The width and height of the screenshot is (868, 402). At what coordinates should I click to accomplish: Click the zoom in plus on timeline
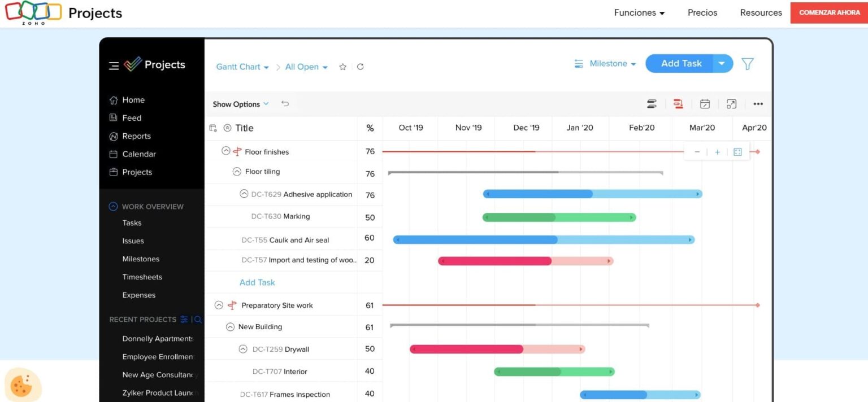pos(717,152)
